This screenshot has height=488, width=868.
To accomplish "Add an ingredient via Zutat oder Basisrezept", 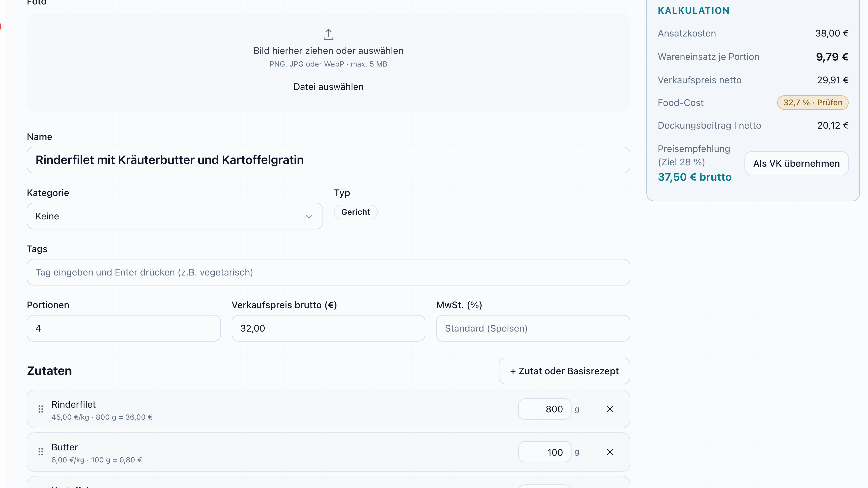I will [x=564, y=371].
